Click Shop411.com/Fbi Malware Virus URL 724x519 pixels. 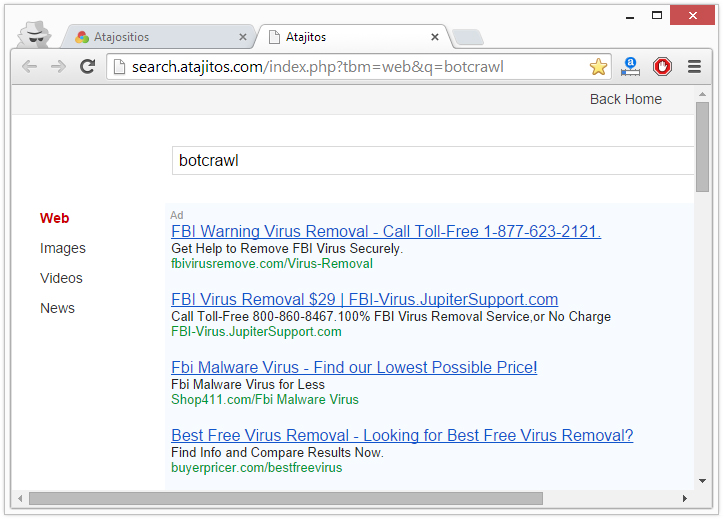265,399
